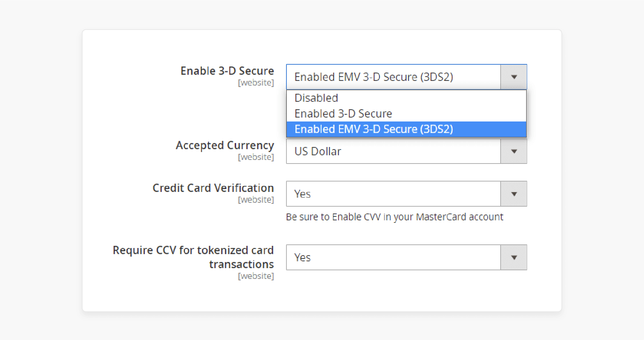Pick Enabled EMV 3-D Secure (3DS2) highlighted option
Image resolution: width=644 pixels, height=340 pixels.
click(x=406, y=129)
